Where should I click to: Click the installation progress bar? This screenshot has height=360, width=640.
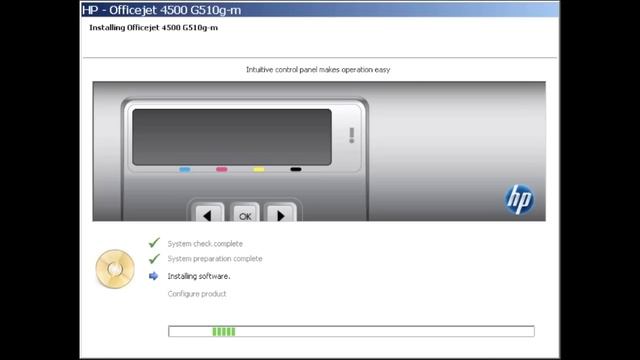point(351,331)
